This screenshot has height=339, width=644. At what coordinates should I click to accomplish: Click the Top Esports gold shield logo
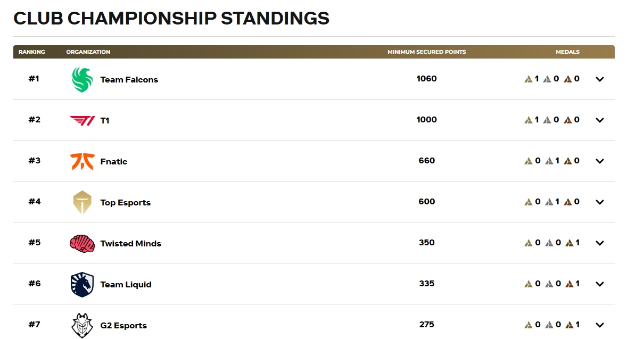point(82,202)
